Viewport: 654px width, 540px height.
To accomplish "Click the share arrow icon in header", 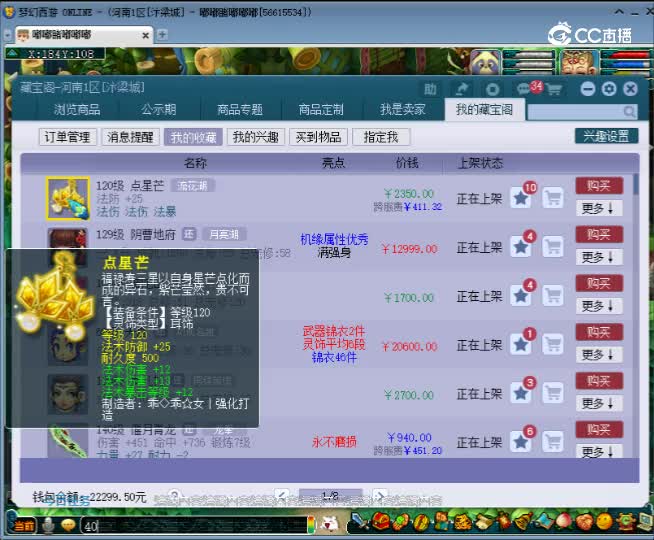I will point(461,89).
